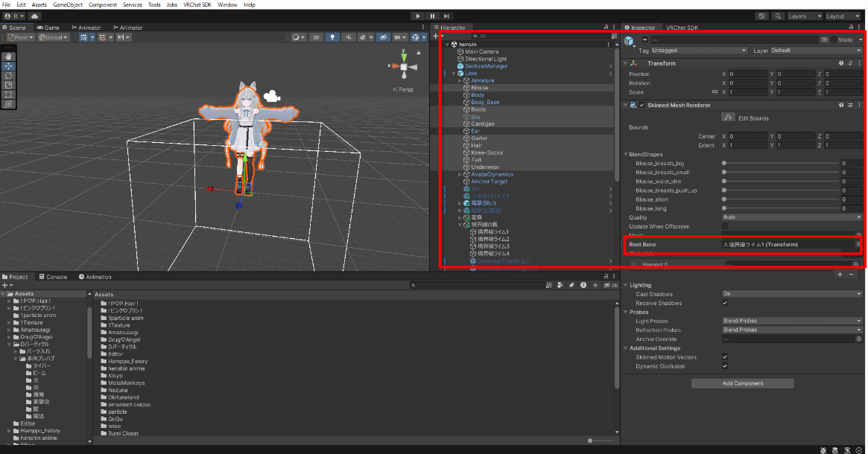This screenshot has height=454, width=868.
Task: Switch to the Animation tab
Action: pyautogui.click(x=95, y=276)
